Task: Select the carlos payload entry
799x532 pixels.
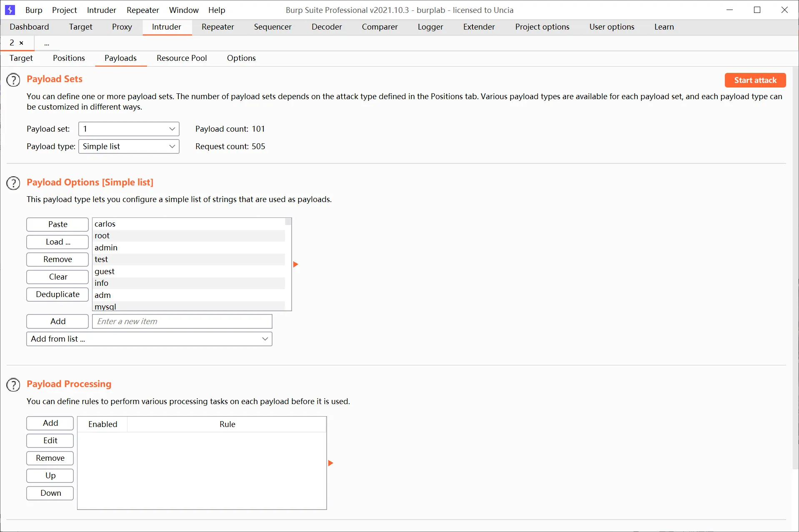Action: [189, 224]
